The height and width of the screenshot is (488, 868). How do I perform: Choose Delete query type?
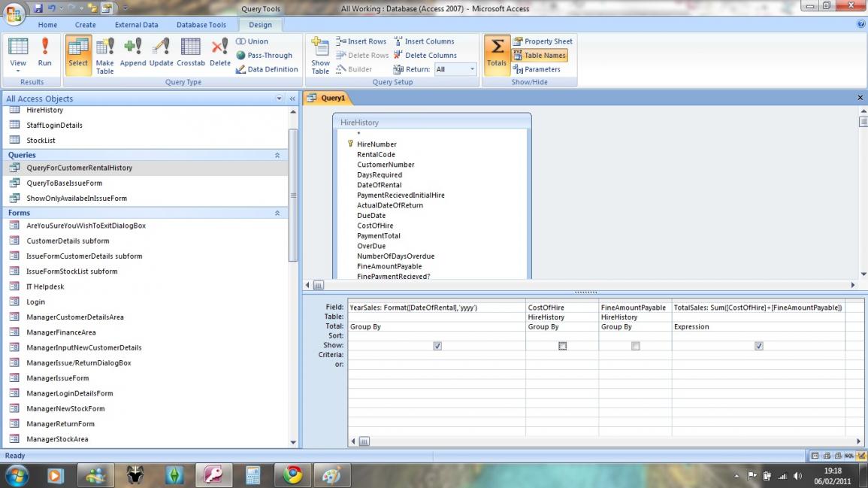click(x=219, y=53)
